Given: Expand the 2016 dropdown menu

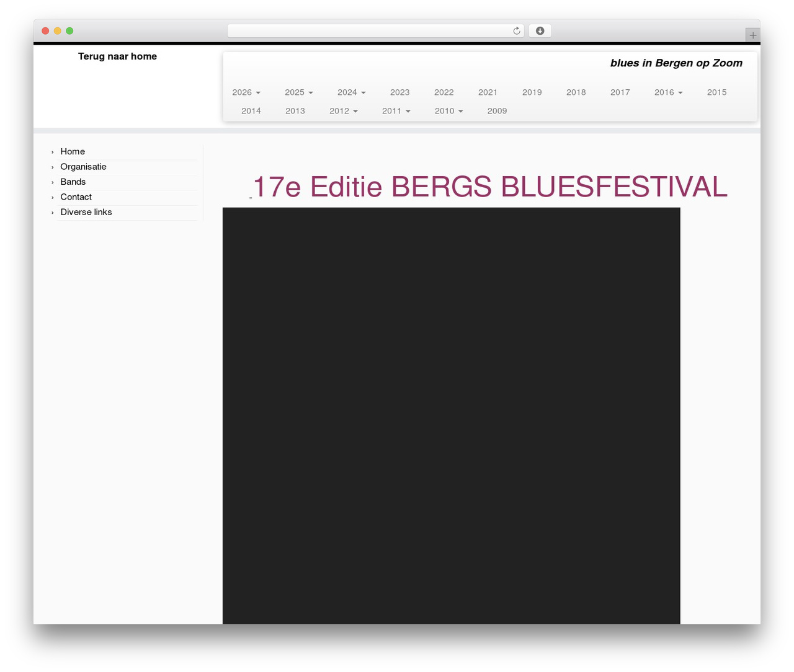Looking at the screenshot, I should click(x=669, y=92).
